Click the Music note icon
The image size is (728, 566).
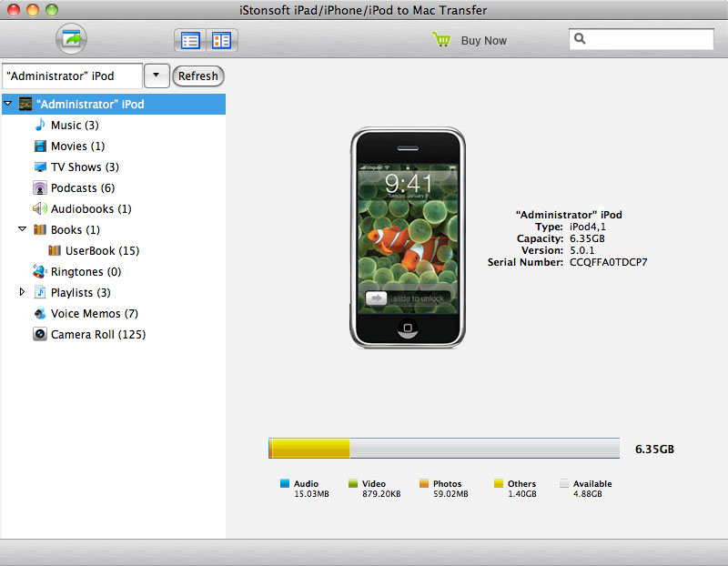pyautogui.click(x=40, y=125)
